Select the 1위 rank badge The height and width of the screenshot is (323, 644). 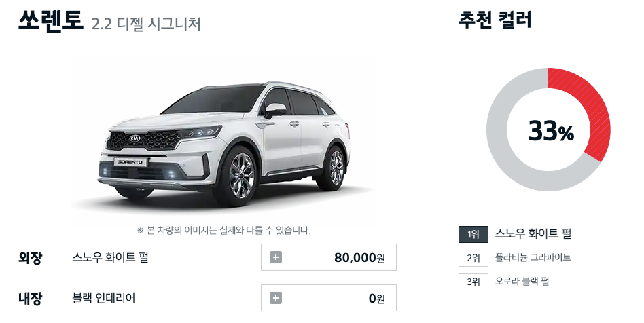(x=473, y=234)
